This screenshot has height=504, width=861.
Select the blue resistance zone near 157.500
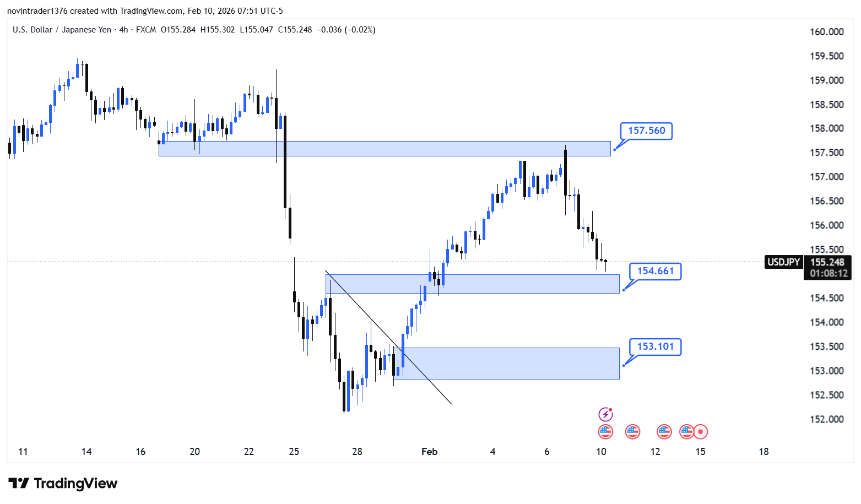point(386,149)
